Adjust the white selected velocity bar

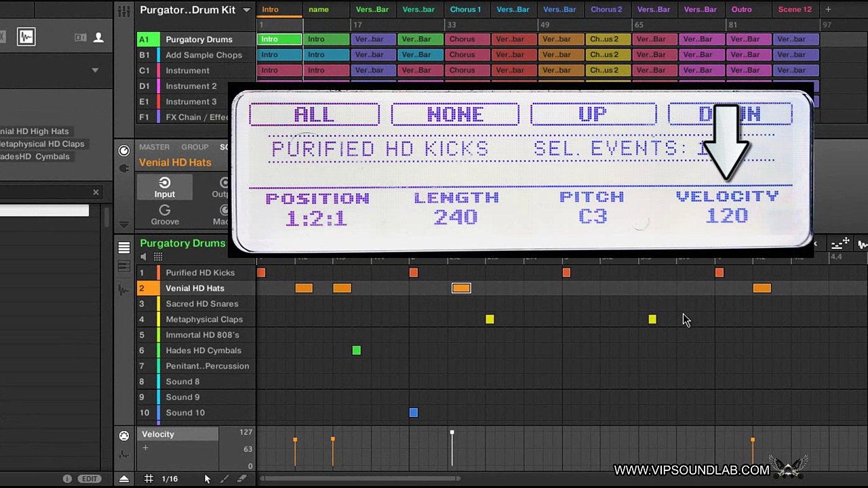click(x=452, y=449)
